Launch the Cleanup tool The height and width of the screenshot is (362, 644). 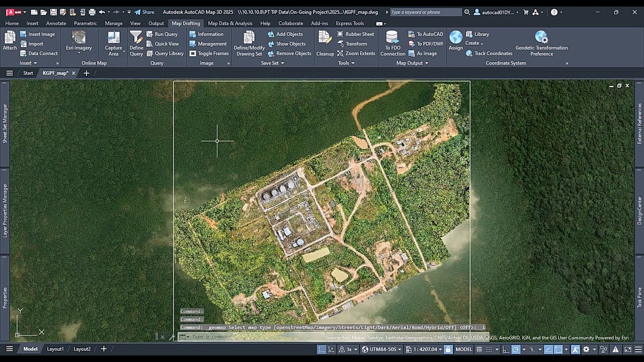[x=325, y=44]
